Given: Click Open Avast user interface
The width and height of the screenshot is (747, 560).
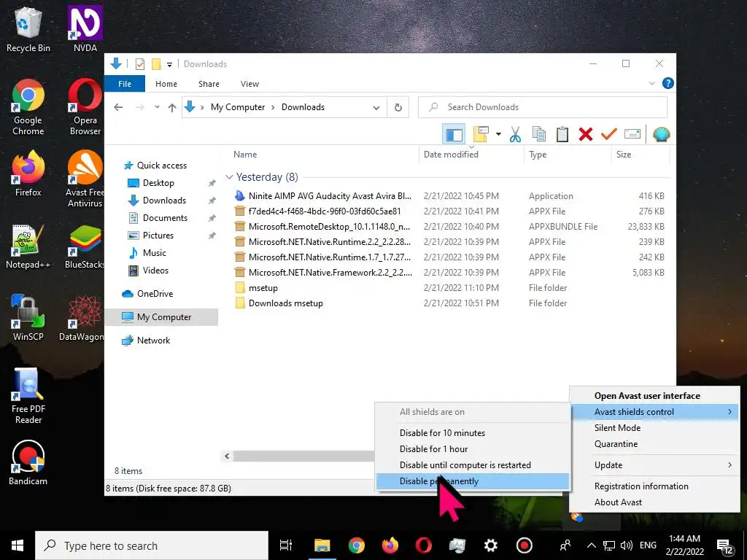Looking at the screenshot, I should (654, 396).
